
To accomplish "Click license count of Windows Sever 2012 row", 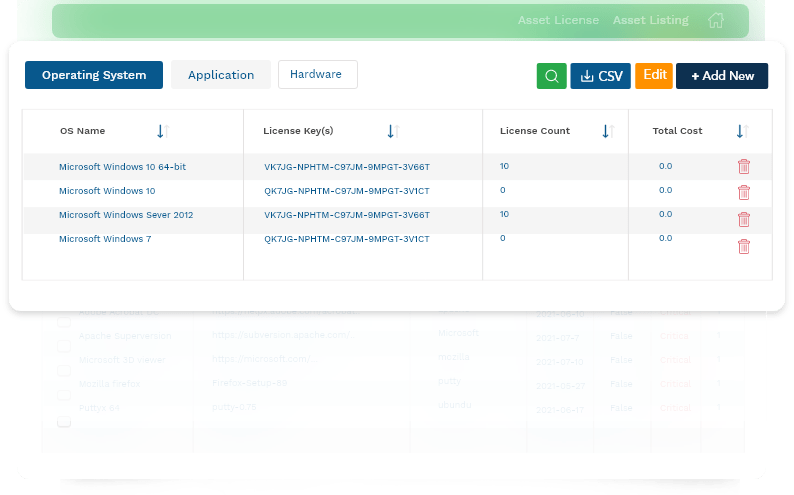I will (504, 214).
